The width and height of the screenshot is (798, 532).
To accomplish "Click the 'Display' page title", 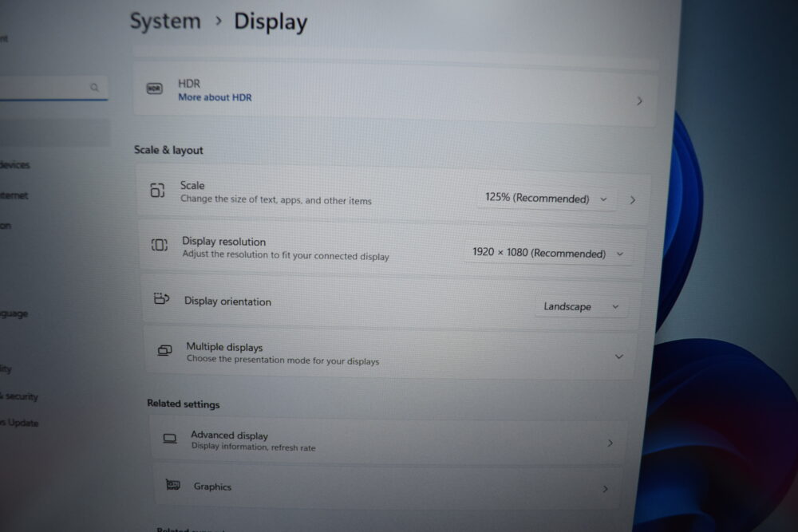I will [x=271, y=22].
